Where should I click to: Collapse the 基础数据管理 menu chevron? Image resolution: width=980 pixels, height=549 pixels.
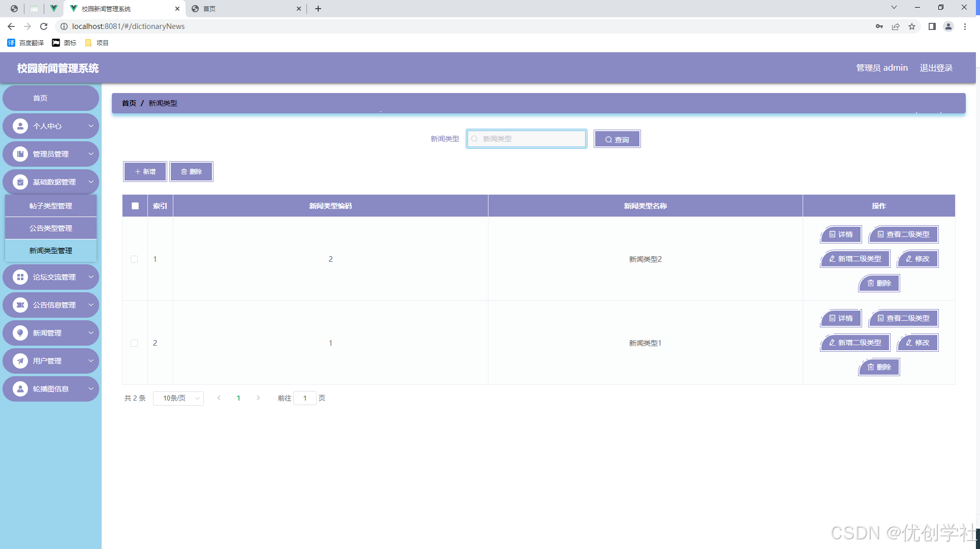[x=91, y=182]
